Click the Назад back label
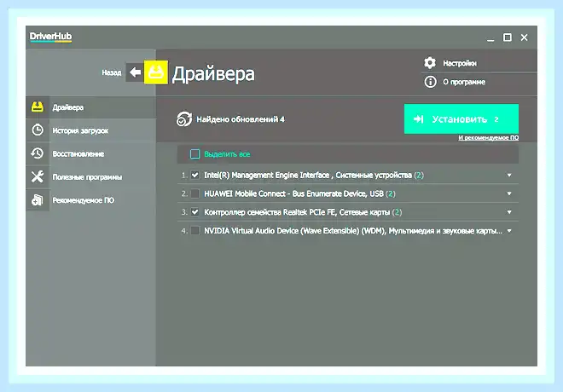The height and width of the screenshot is (392, 563). [111, 72]
